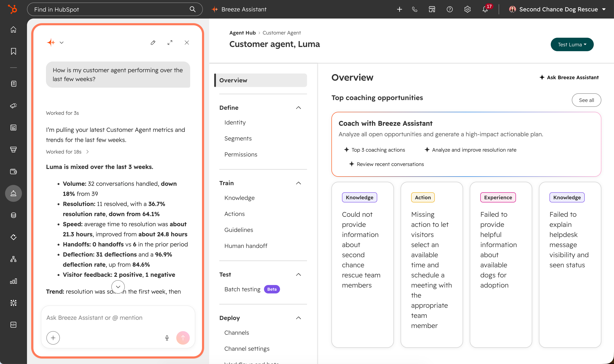This screenshot has width=614, height=364.
Task: Open the Action card about scheduling meetings
Action: [x=432, y=265]
